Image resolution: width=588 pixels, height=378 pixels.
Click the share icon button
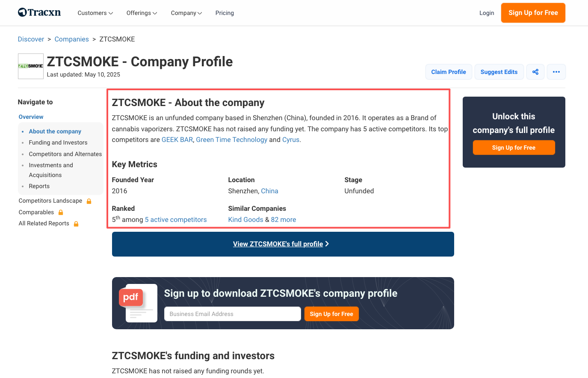click(x=535, y=72)
